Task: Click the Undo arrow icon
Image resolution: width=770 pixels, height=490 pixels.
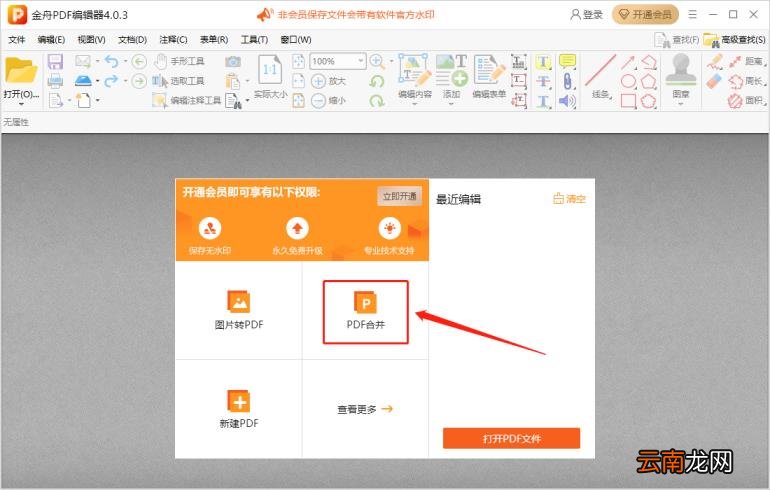Action: 111,61
